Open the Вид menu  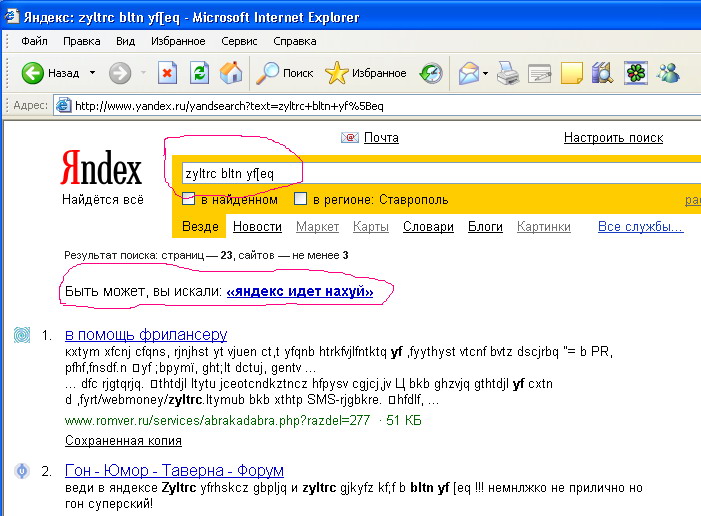[126, 41]
